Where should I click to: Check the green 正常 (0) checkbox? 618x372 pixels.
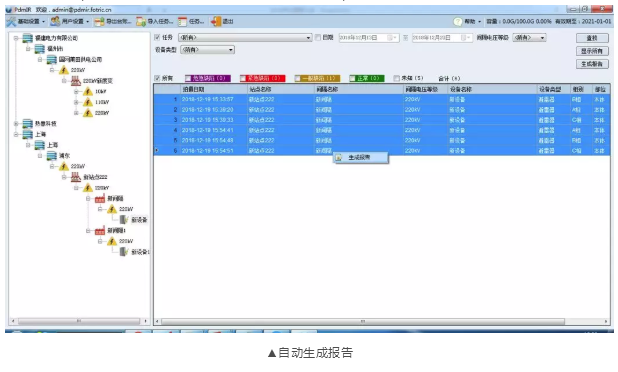click(x=352, y=78)
